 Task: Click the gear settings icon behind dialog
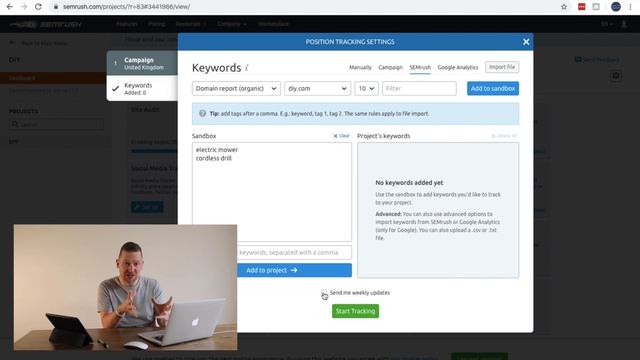click(x=616, y=76)
